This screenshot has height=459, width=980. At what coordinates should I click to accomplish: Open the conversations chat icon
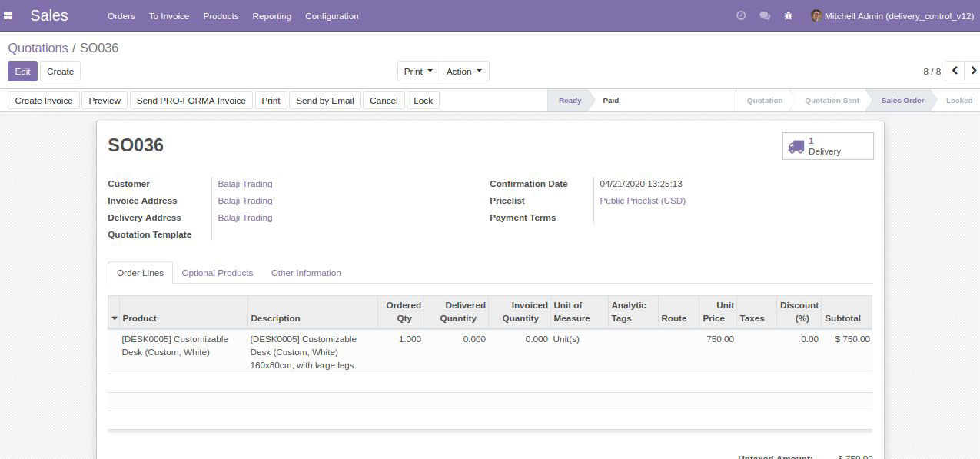pyautogui.click(x=765, y=15)
